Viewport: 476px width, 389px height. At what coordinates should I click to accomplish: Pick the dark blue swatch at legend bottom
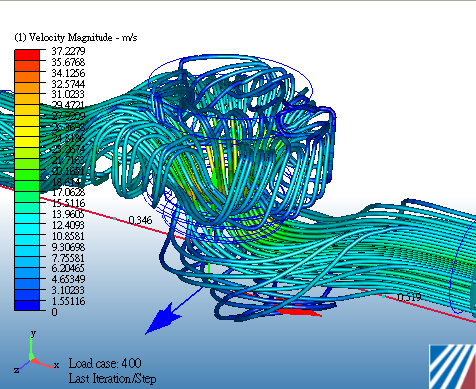tap(27, 305)
